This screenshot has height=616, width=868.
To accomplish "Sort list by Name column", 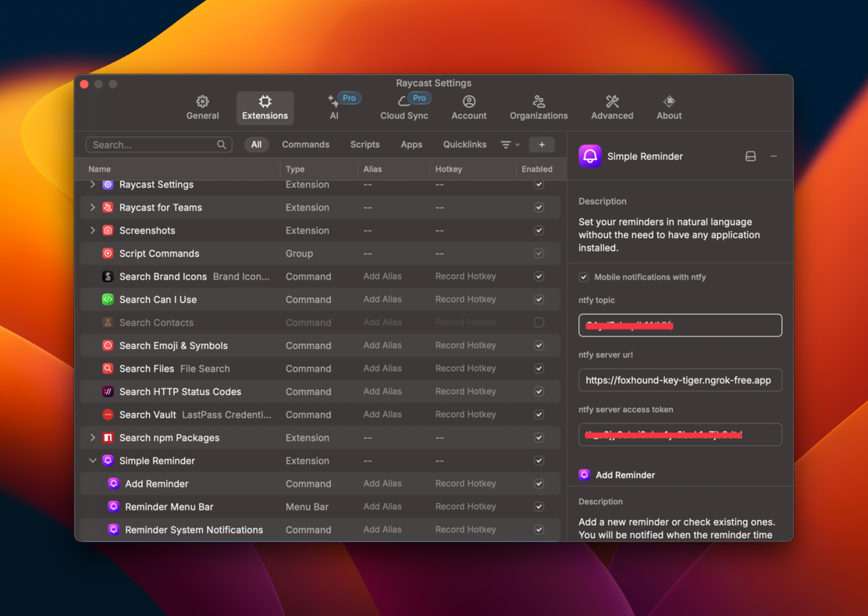I will pyautogui.click(x=100, y=169).
